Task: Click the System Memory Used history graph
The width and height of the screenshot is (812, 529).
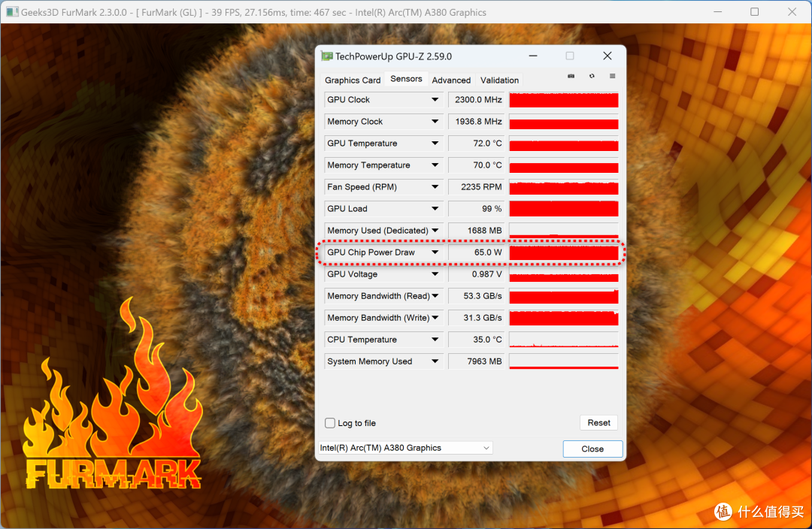Action: (x=564, y=361)
